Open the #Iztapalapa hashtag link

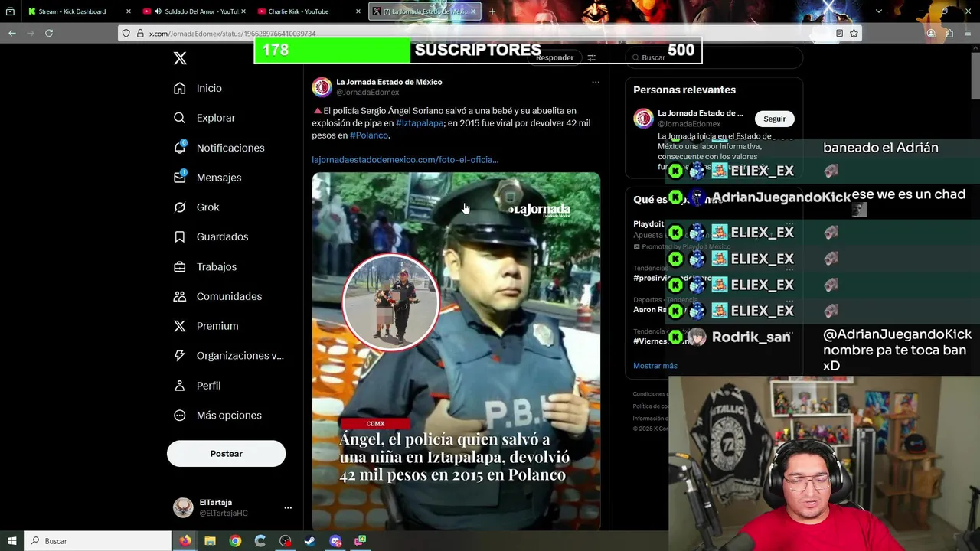(x=420, y=123)
